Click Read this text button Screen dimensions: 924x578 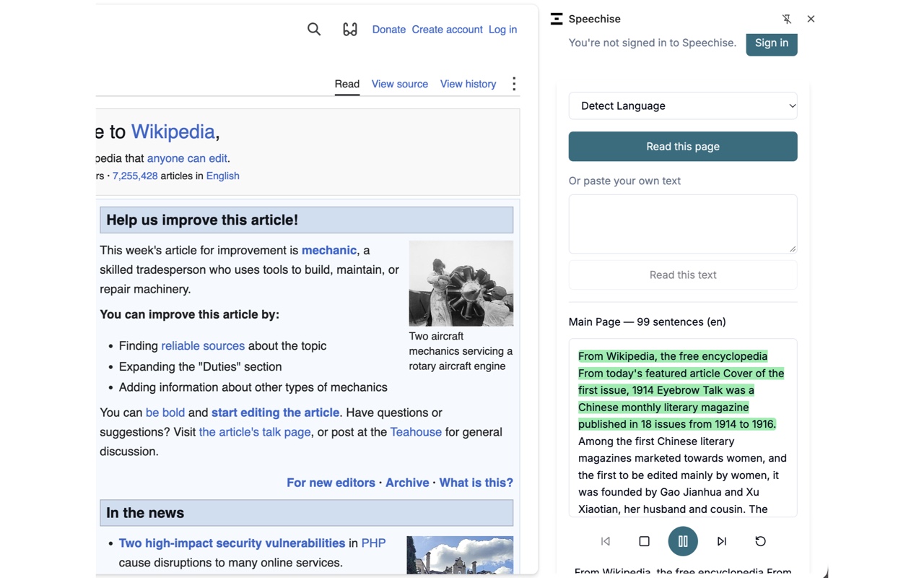683,275
